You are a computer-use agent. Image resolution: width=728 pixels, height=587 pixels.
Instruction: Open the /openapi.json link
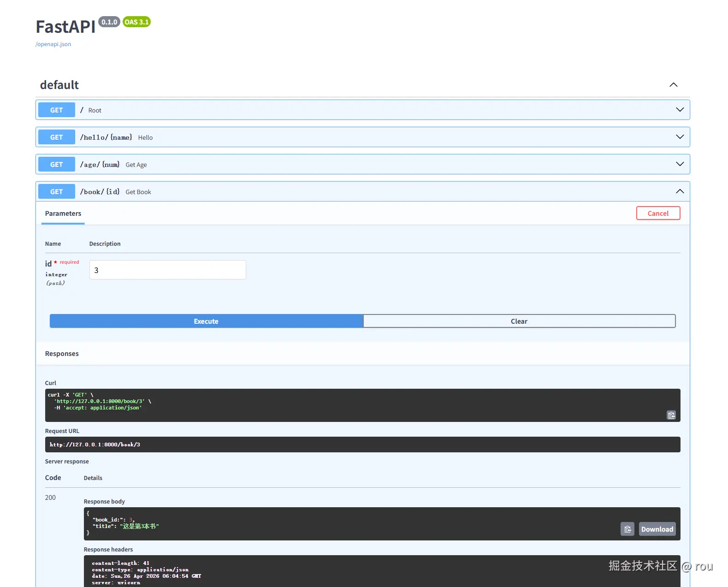53,44
